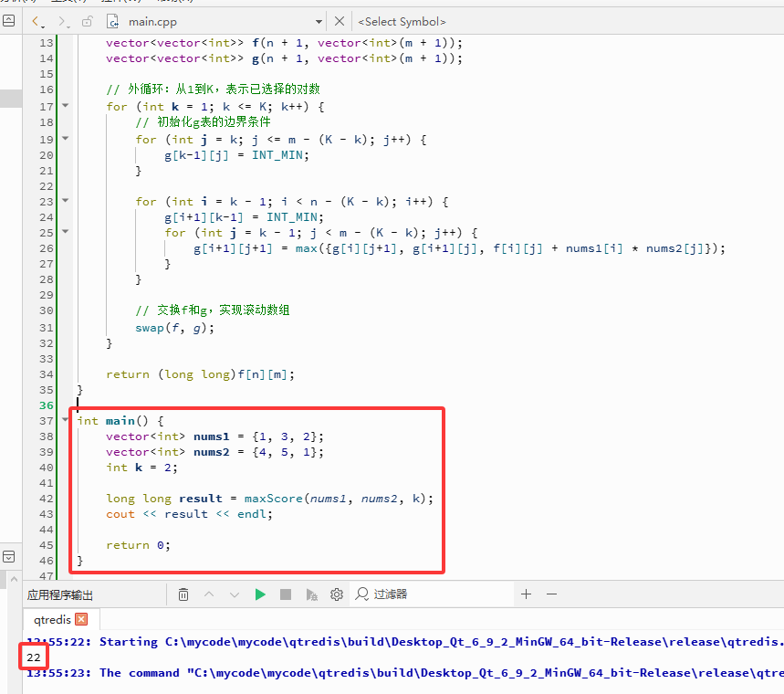Collapse the fold arrow at line 25

[65, 231]
